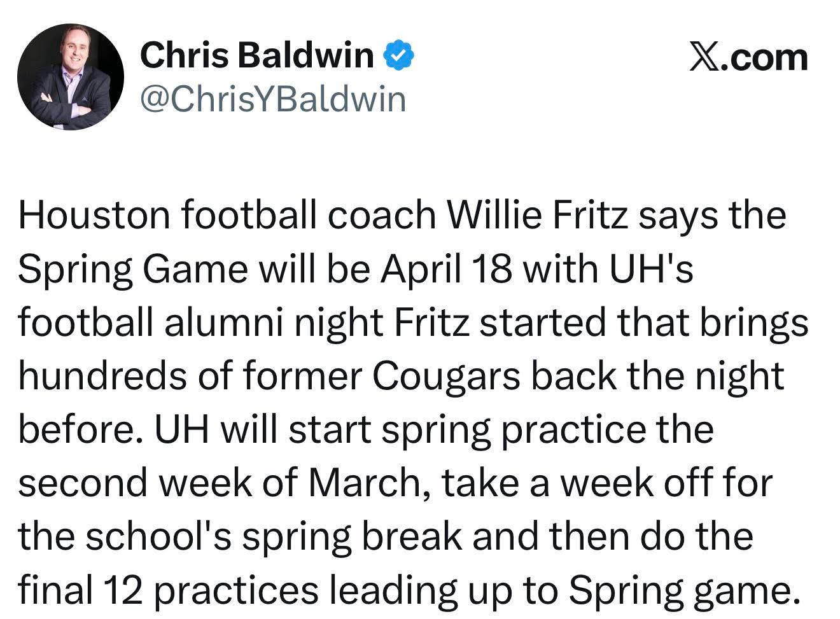Screen dimensions: 840x619
Task: Click the phrase Spring Game will be
Action: coord(193,269)
